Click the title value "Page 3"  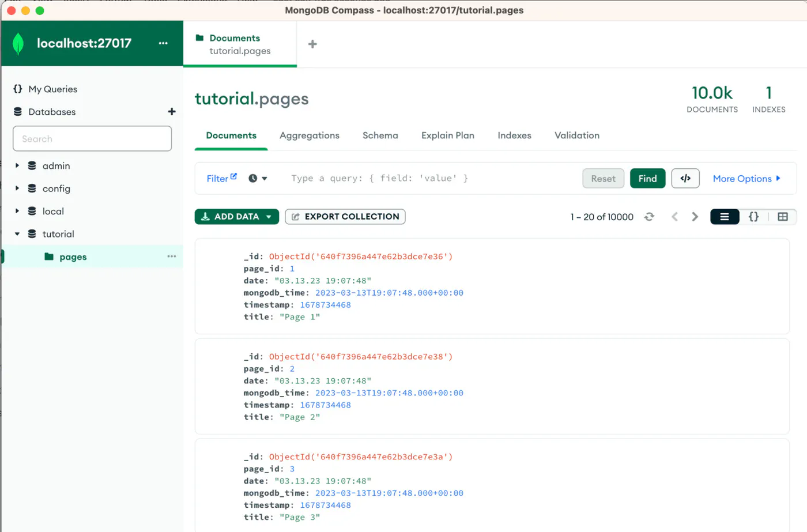click(300, 518)
